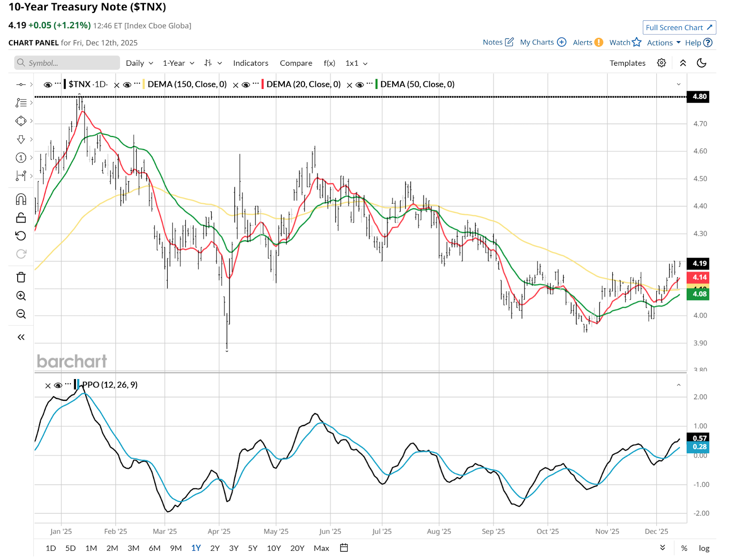Open chart settings gear icon
Screen dimensions: 741x560
point(661,63)
